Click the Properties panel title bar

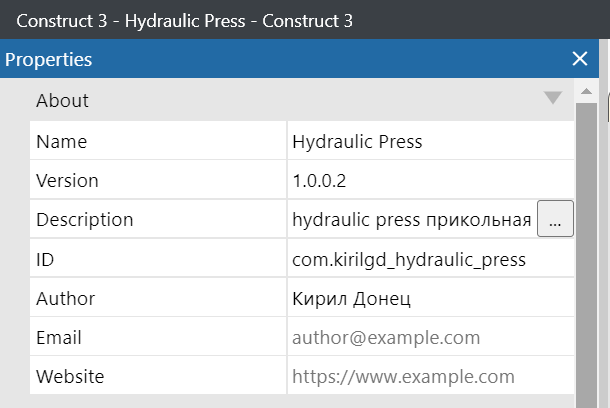click(299, 59)
